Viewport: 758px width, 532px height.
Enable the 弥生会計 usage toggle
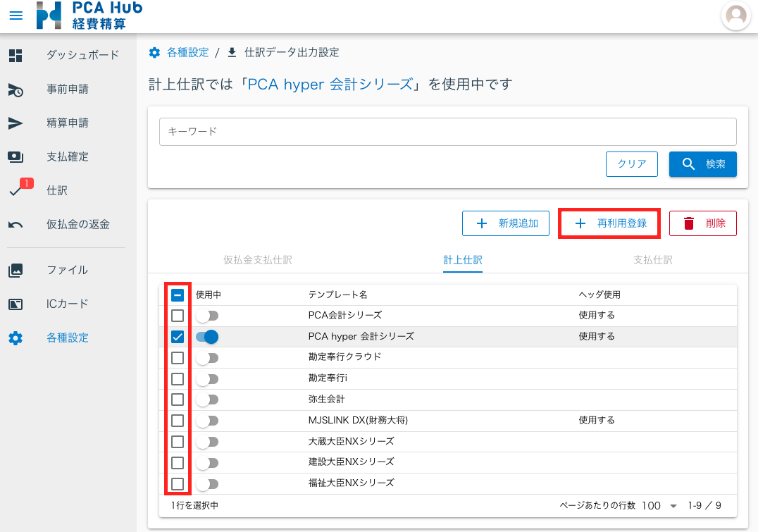pyautogui.click(x=207, y=400)
